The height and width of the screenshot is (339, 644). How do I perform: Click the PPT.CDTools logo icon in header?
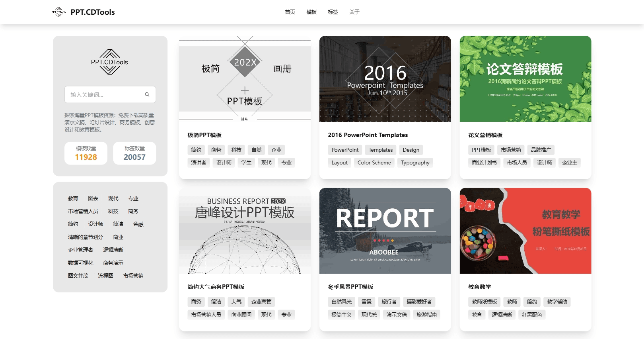pyautogui.click(x=58, y=12)
